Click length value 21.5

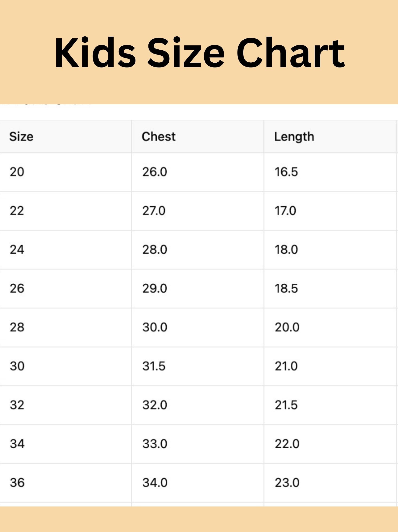tap(286, 405)
